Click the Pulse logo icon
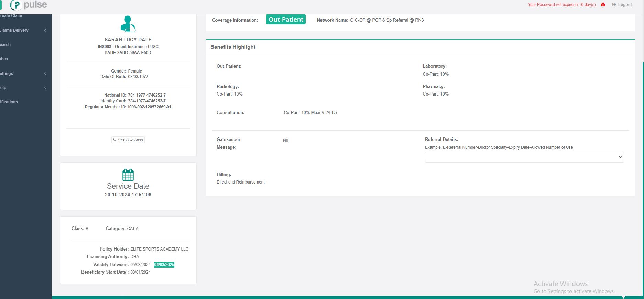 [x=16, y=5]
